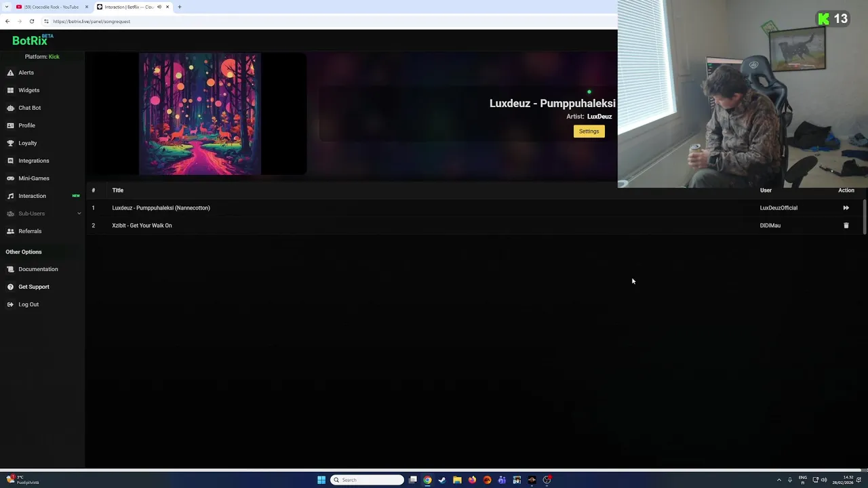
Task: Go back in the browser
Action: pos(7,21)
